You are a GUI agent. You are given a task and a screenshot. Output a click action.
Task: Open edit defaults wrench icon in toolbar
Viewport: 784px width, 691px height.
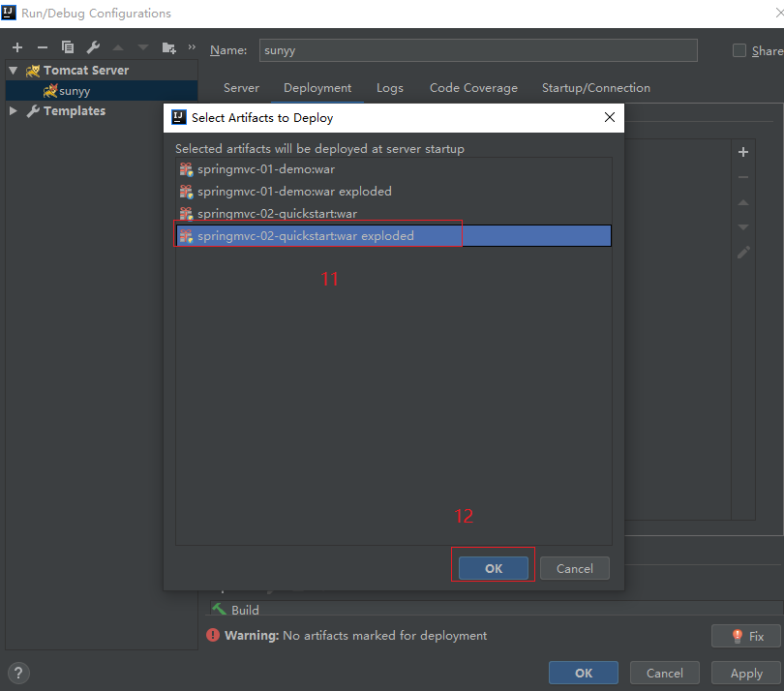tap(93, 47)
